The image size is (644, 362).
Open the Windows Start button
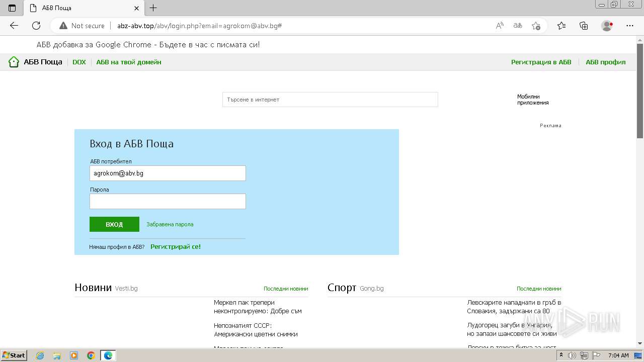tap(14, 355)
